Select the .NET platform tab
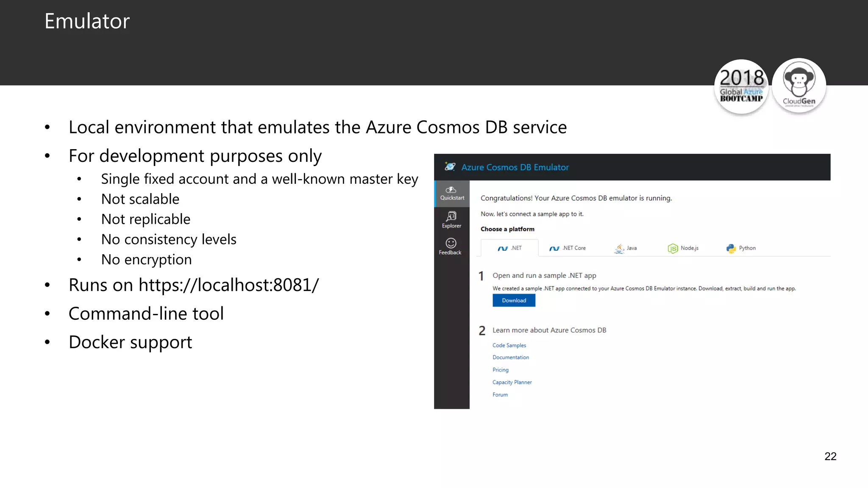The width and height of the screenshot is (868, 488). pos(509,248)
